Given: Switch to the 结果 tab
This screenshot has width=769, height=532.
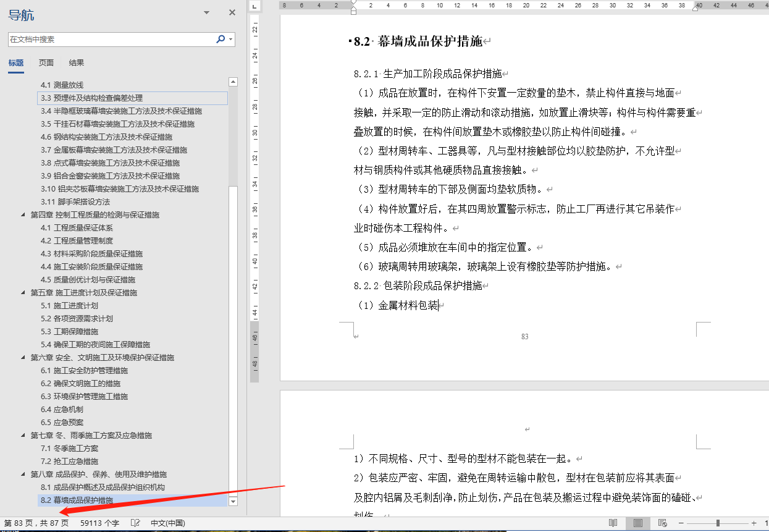Looking at the screenshot, I should (x=77, y=62).
